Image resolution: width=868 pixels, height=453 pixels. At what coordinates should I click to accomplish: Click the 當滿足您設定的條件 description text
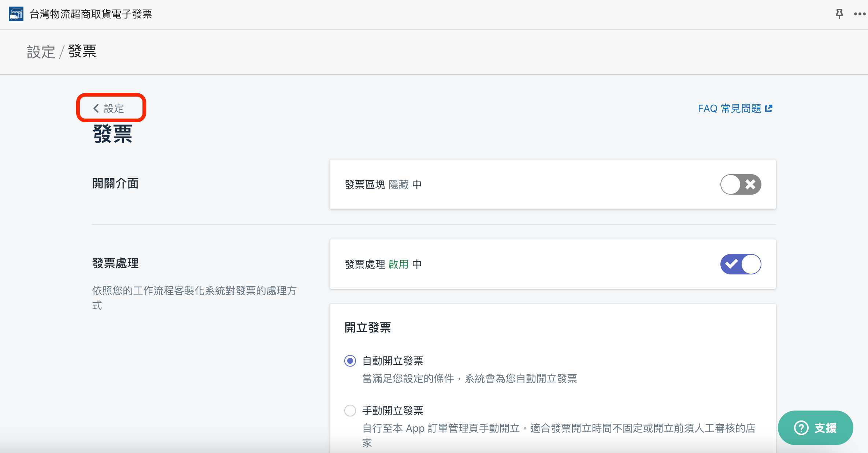[470, 378]
